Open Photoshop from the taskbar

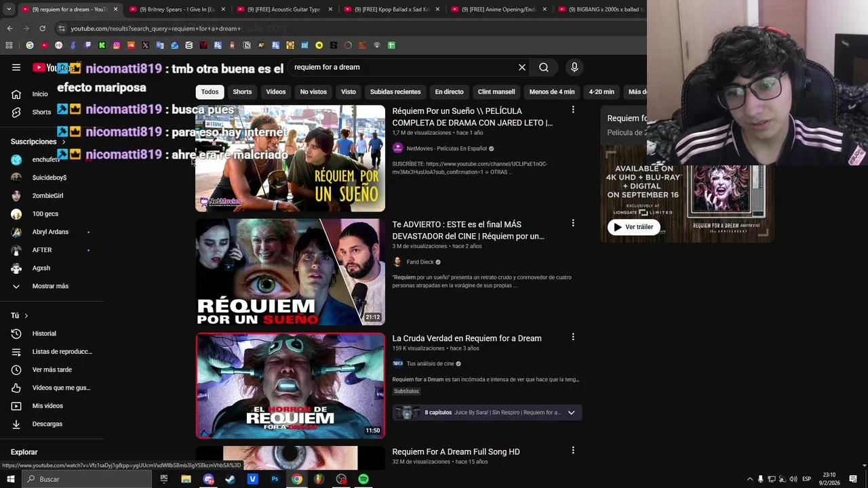275,479
